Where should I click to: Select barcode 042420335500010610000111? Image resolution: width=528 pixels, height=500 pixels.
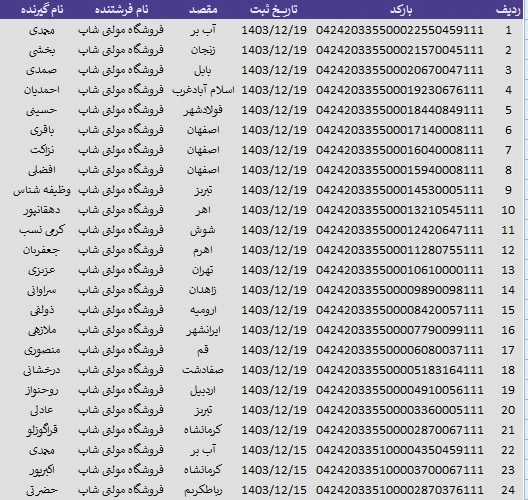pos(400,270)
